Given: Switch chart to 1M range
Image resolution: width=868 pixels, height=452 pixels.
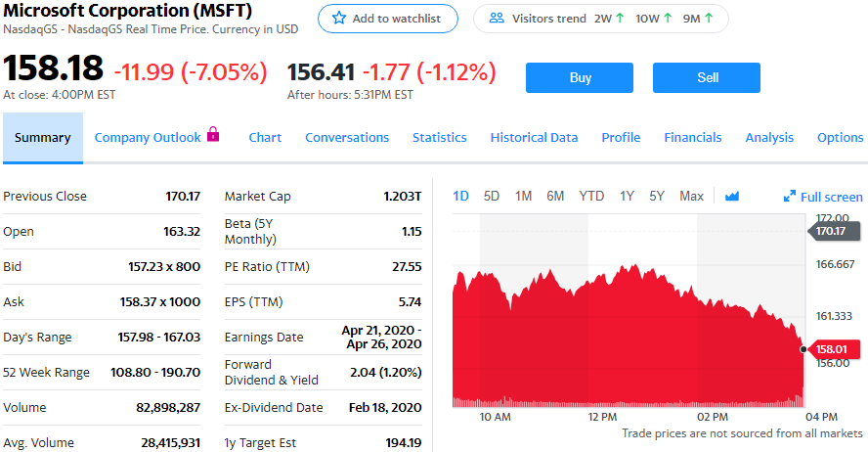Looking at the screenshot, I should click(x=523, y=197).
